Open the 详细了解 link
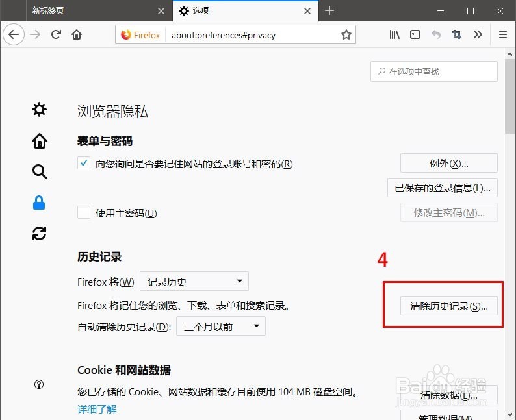Screen dimensions: 516x420 (x=97, y=409)
